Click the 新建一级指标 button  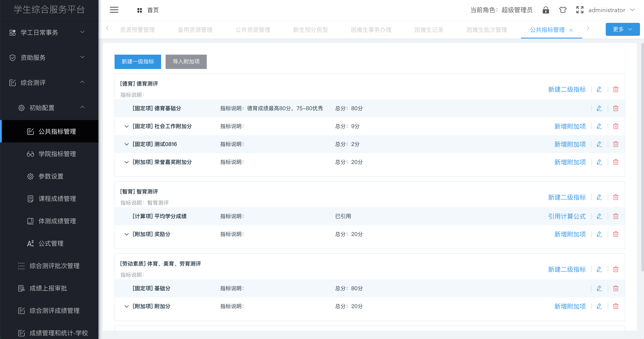[137, 62]
